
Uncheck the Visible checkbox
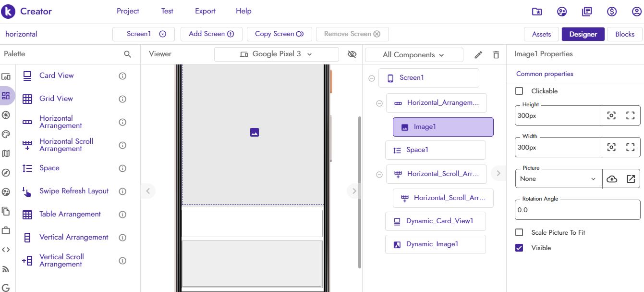pyautogui.click(x=519, y=248)
